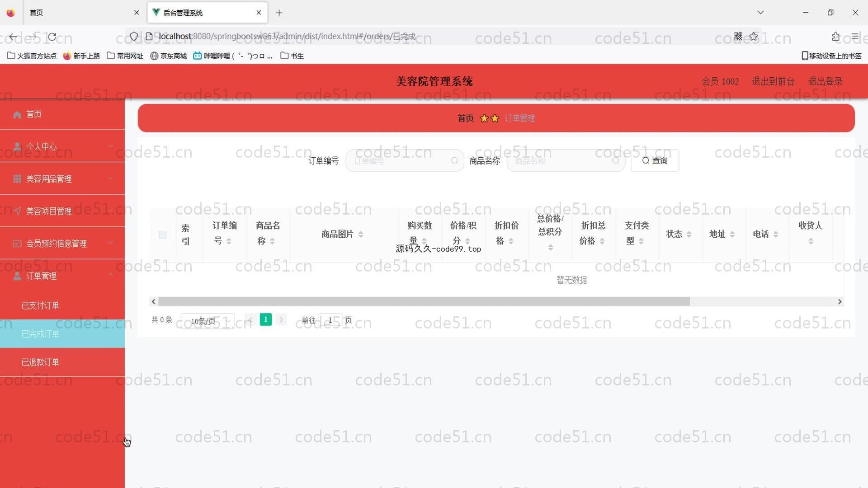Select page 1 in pagination
This screenshot has width=868, height=488.
pos(266,320)
